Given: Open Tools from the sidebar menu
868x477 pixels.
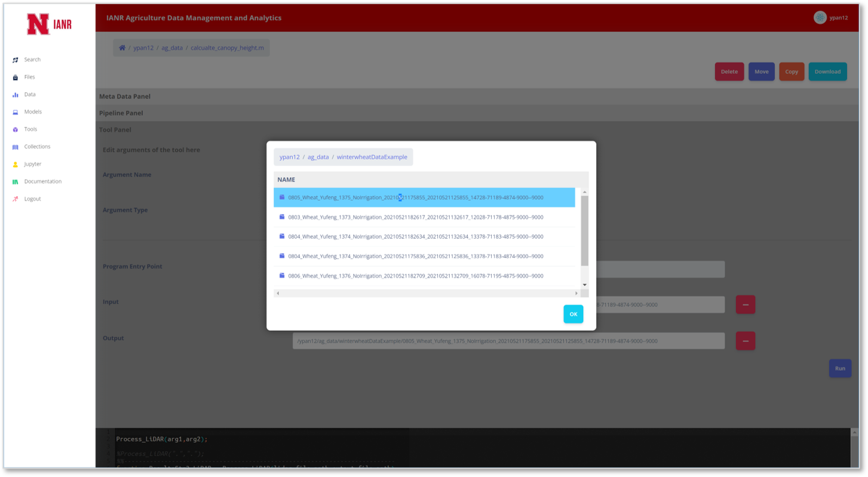Looking at the screenshot, I should tap(30, 129).
